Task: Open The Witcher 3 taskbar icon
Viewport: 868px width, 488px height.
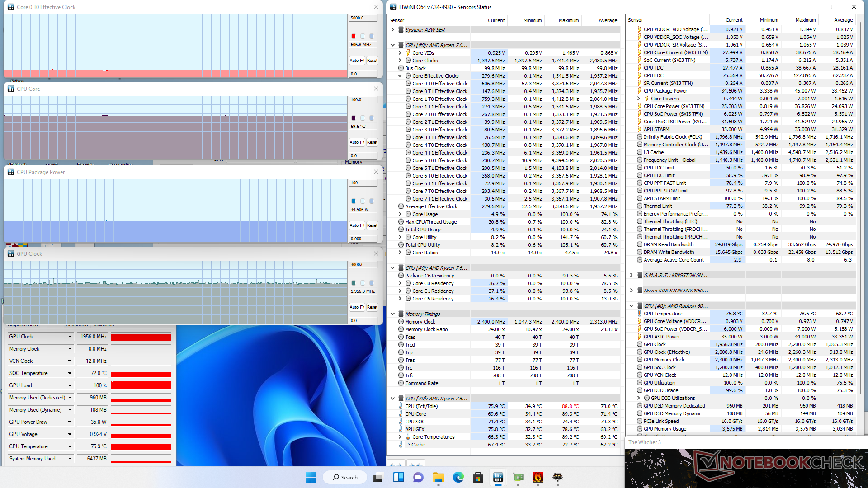Action: [x=558, y=477]
